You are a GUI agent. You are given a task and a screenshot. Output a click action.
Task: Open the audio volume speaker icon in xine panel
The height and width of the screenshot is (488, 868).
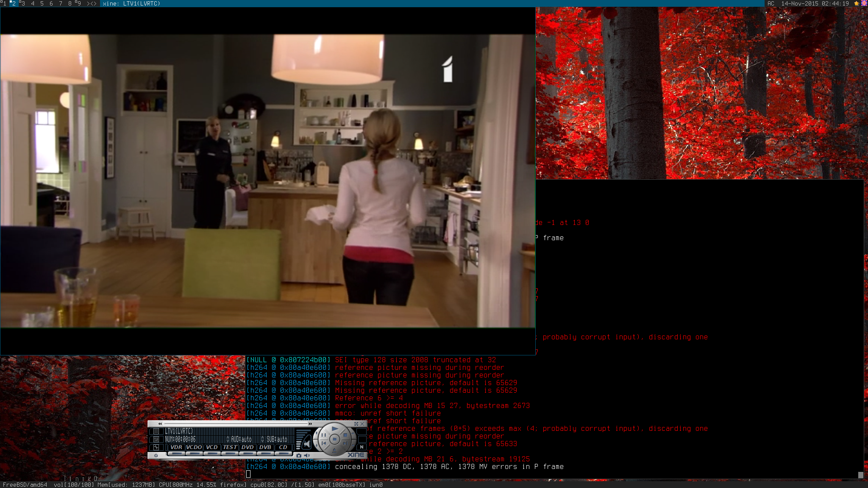pos(307,455)
